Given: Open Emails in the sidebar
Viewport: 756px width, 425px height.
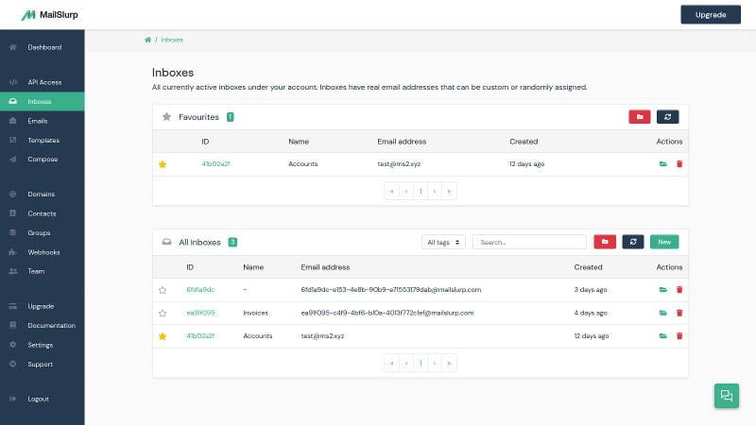Looking at the screenshot, I should coord(37,121).
